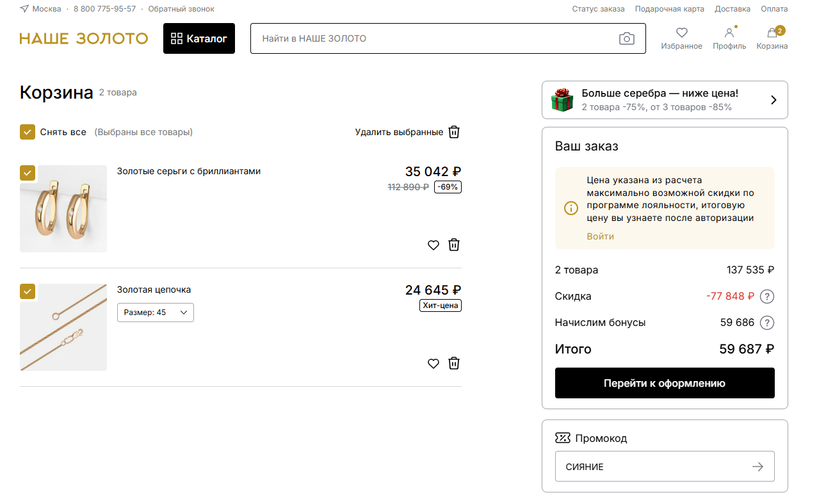Open the Доставка page
The height and width of the screenshot is (504, 826).
pos(732,8)
